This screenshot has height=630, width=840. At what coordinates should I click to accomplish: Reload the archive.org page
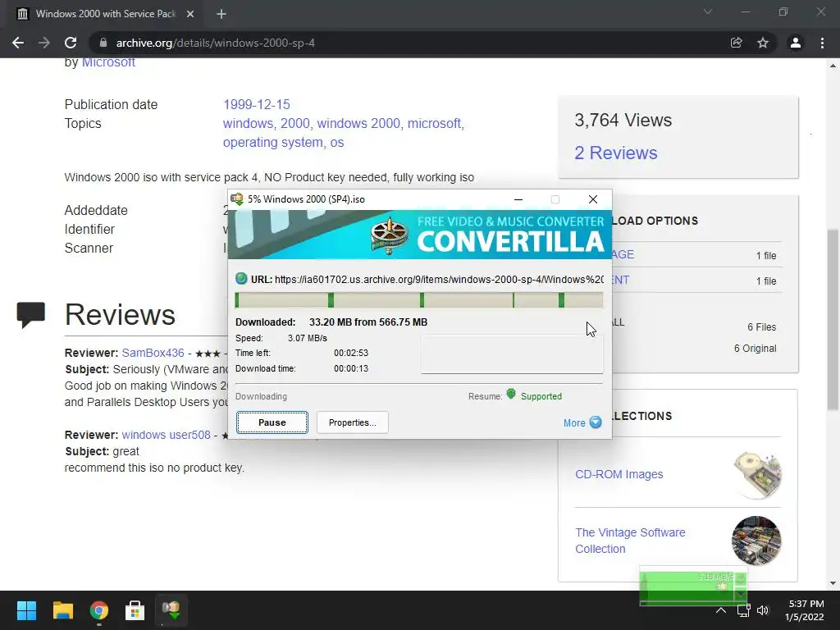click(x=71, y=43)
